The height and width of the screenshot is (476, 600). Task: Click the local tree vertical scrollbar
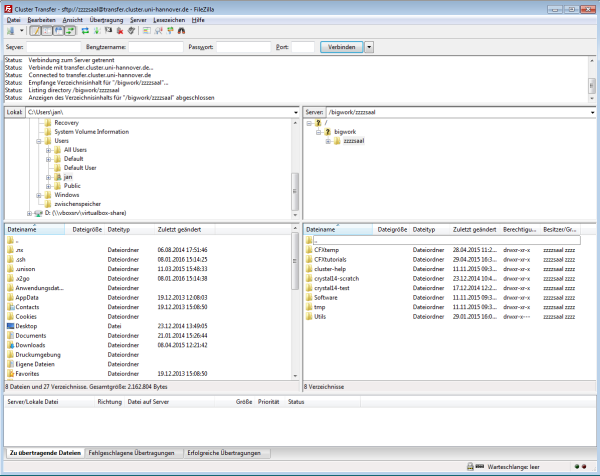click(295, 168)
